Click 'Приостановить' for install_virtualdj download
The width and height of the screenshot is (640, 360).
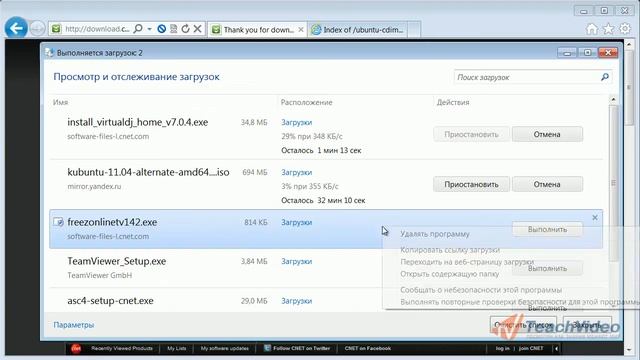click(x=471, y=134)
